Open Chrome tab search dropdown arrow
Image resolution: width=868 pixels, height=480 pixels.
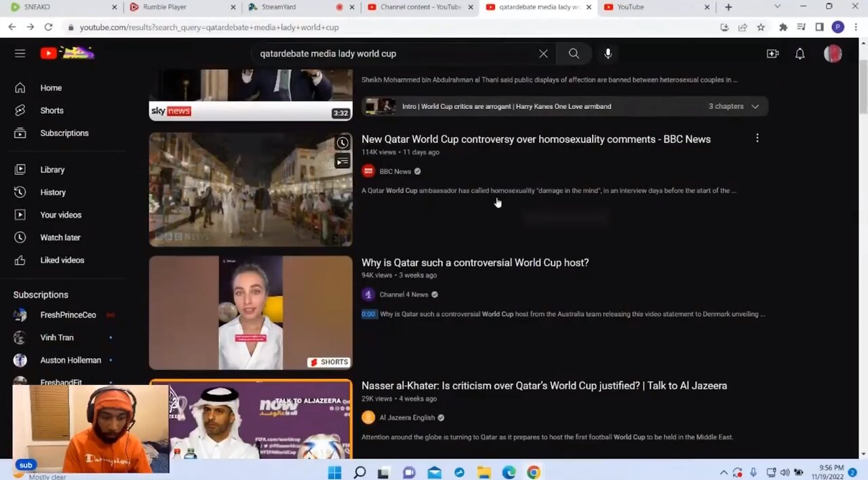[777, 7]
